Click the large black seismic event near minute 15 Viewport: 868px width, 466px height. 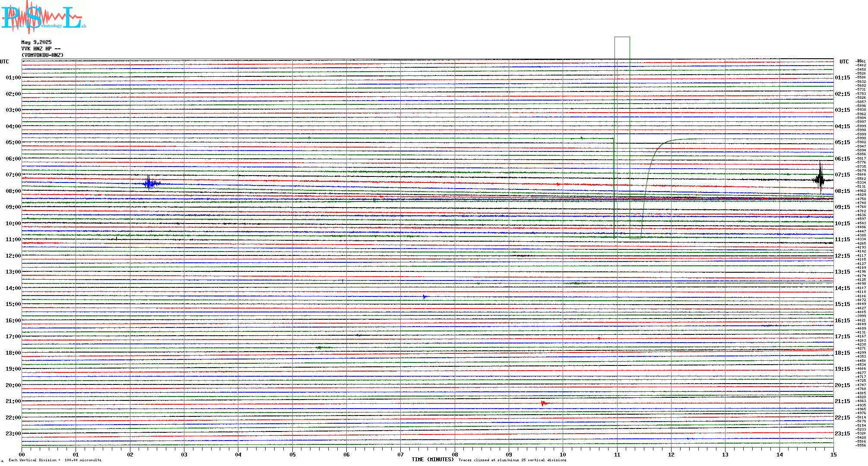tap(820, 179)
